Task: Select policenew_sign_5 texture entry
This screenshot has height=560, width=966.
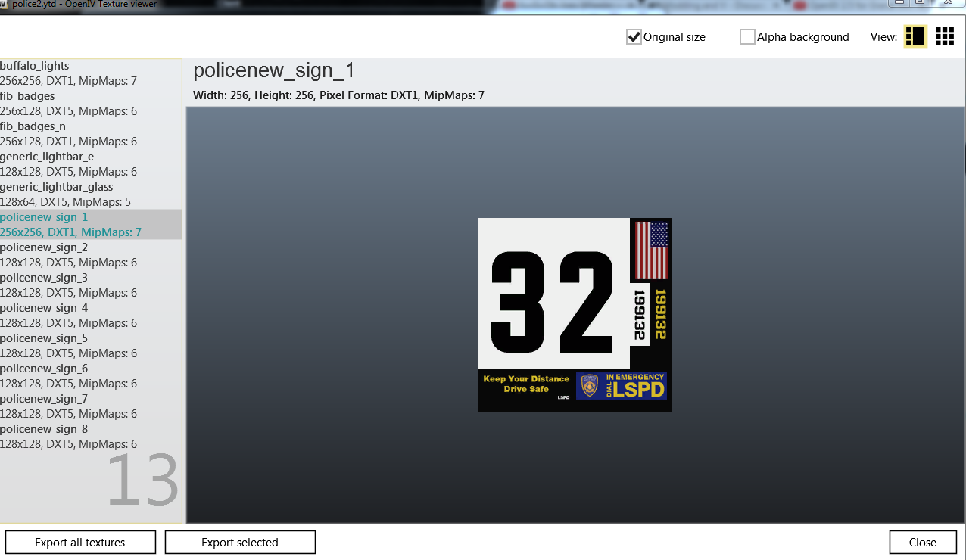Action: pyautogui.click(x=91, y=346)
